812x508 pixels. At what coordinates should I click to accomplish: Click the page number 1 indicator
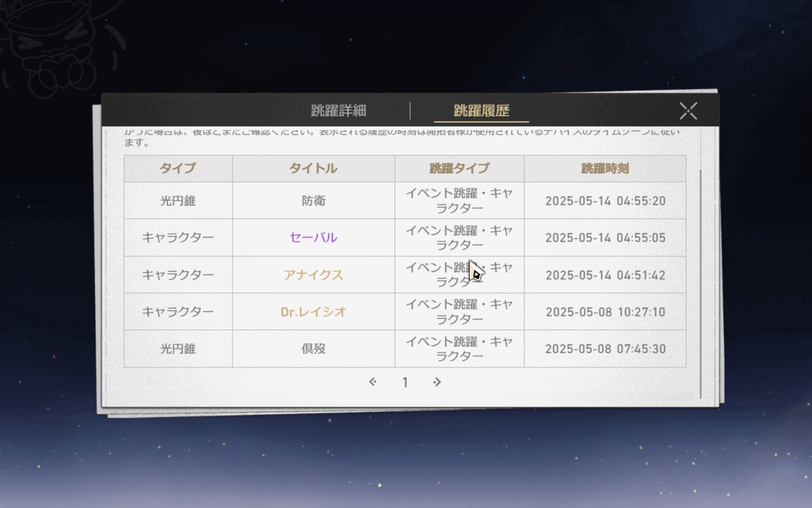(x=405, y=383)
